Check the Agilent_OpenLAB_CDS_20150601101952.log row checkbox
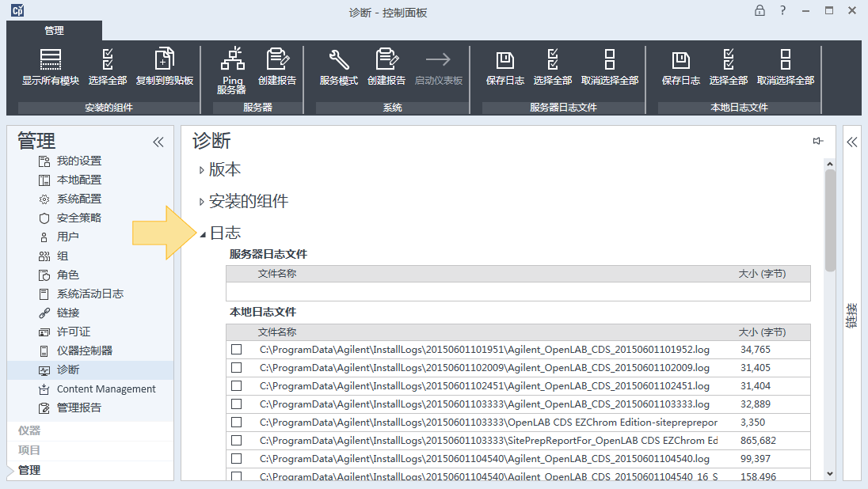868x489 pixels. click(x=236, y=350)
